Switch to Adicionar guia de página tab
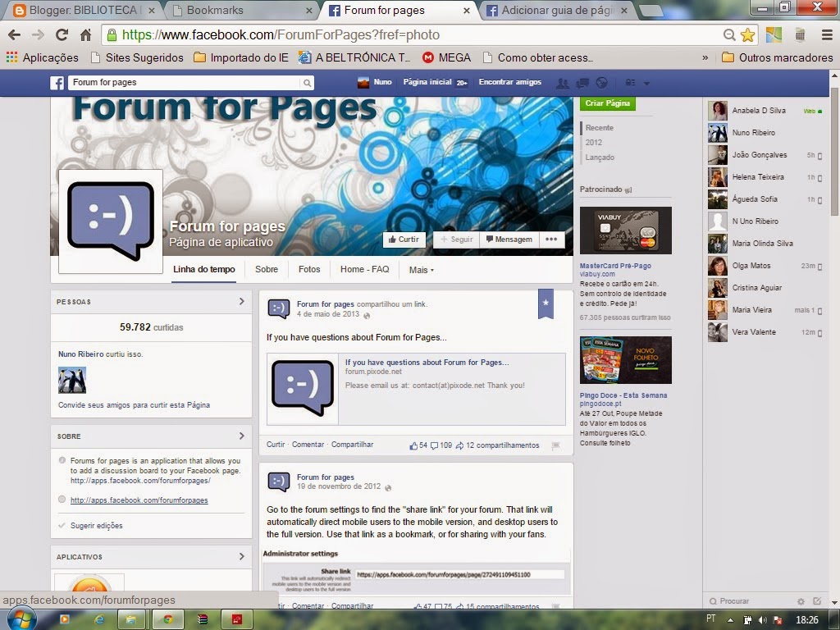This screenshot has height=630, width=840. point(557,10)
